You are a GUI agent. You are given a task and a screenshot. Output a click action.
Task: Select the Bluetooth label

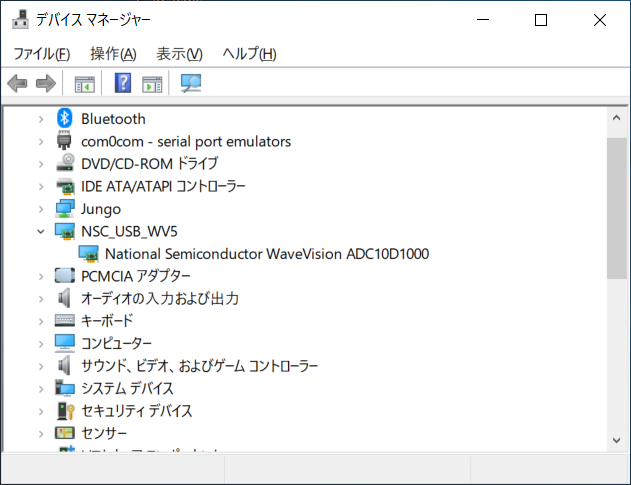113,119
